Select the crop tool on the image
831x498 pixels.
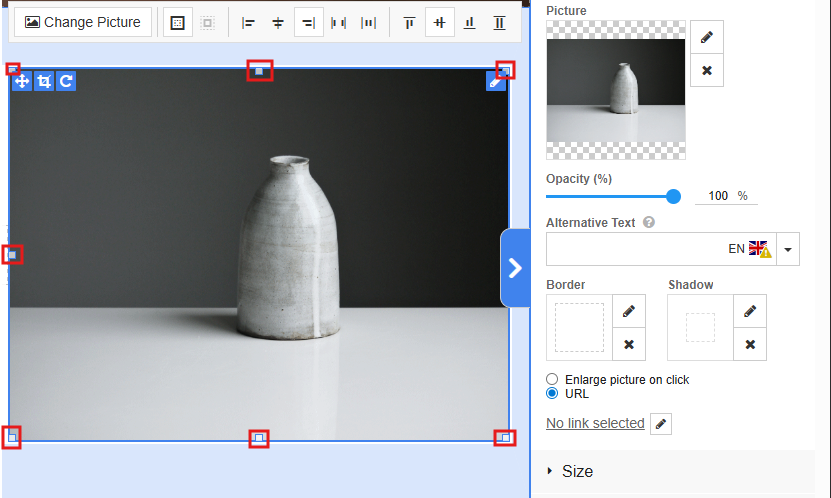44,82
